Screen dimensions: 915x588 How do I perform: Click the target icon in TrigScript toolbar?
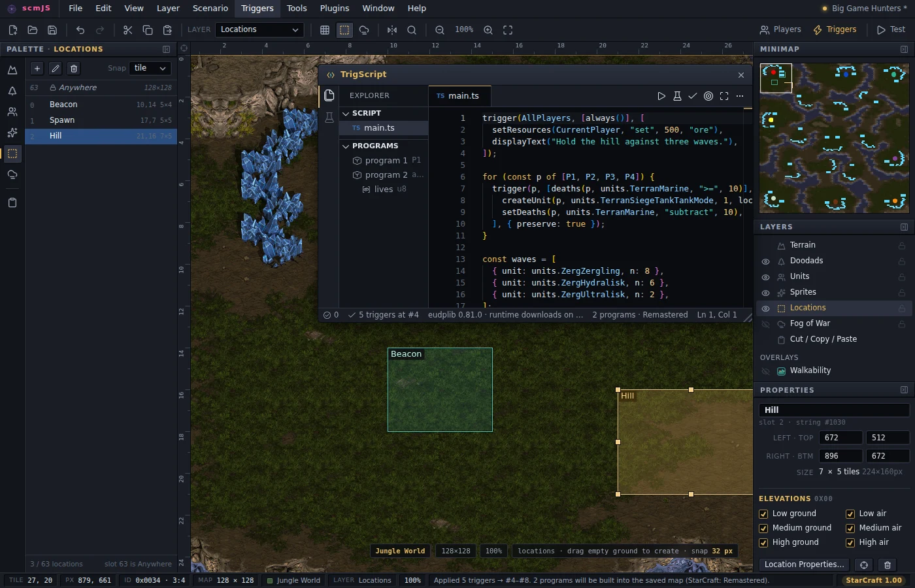click(x=708, y=96)
